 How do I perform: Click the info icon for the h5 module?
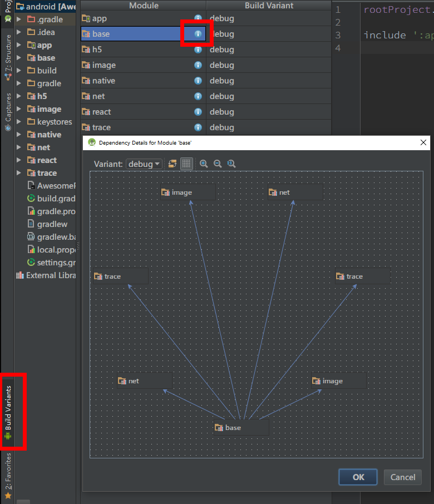tap(198, 50)
